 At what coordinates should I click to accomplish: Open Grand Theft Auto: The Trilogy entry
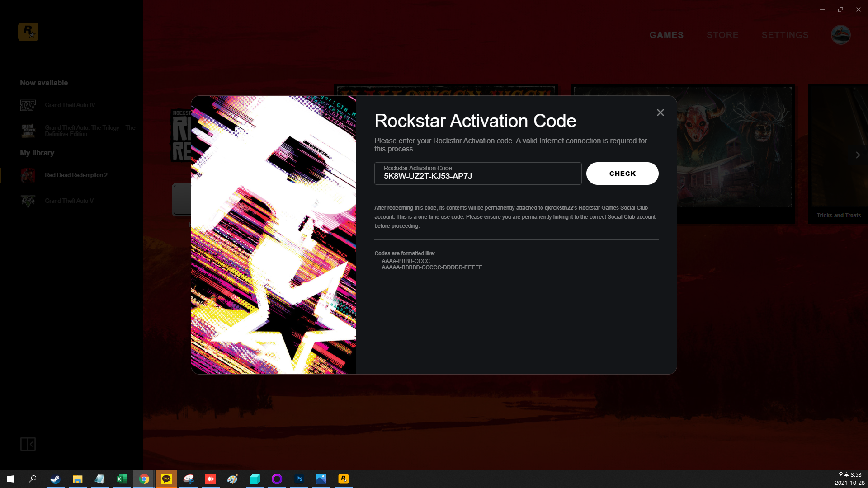90,131
